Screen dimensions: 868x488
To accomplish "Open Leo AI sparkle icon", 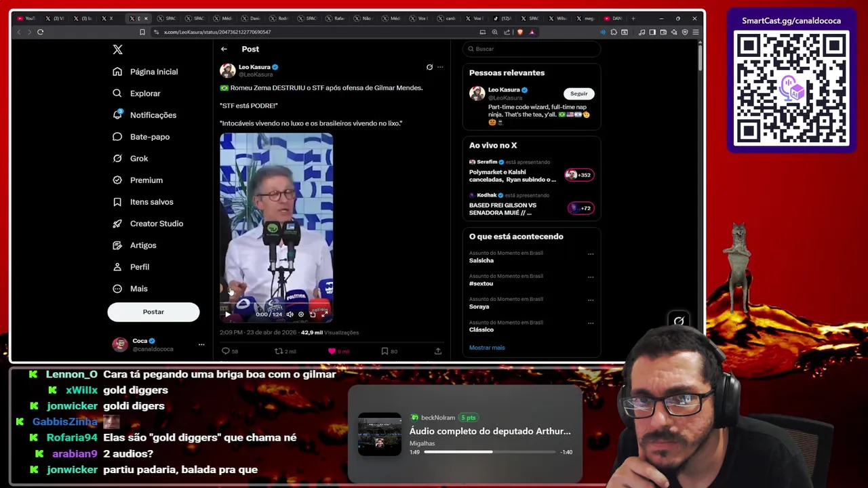I will tap(674, 32).
